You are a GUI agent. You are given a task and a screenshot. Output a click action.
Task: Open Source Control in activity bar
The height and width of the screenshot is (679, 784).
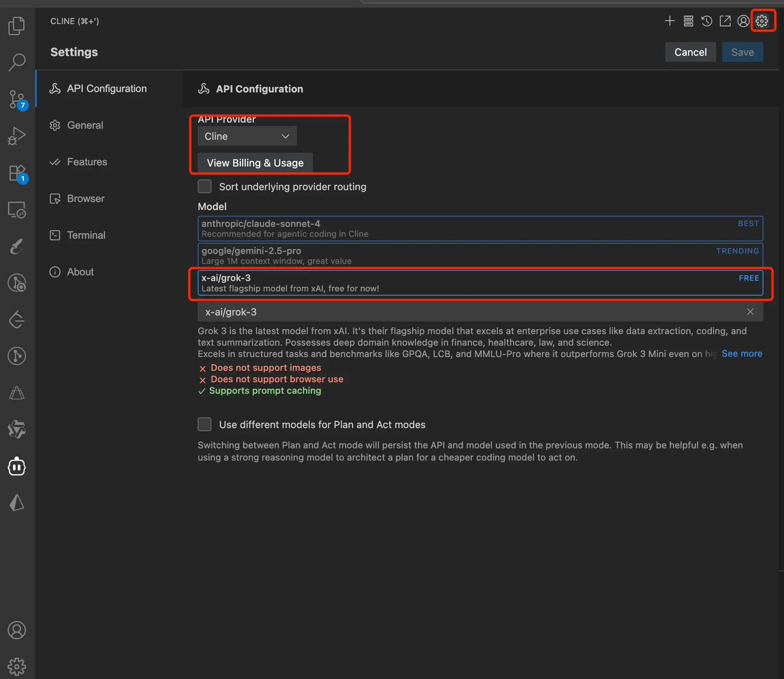[17, 99]
